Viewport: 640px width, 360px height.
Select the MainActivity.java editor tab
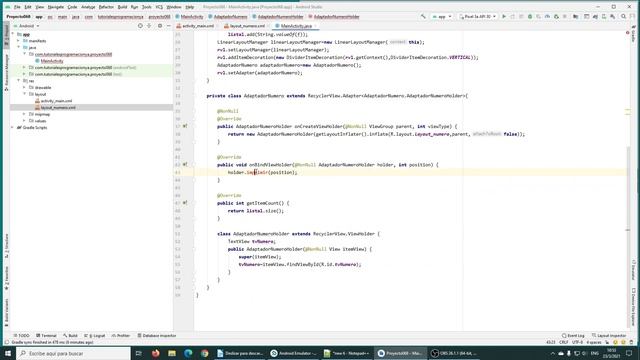(296, 26)
